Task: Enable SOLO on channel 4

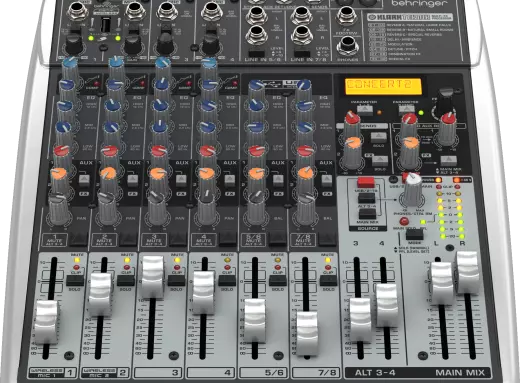Action: point(227,281)
